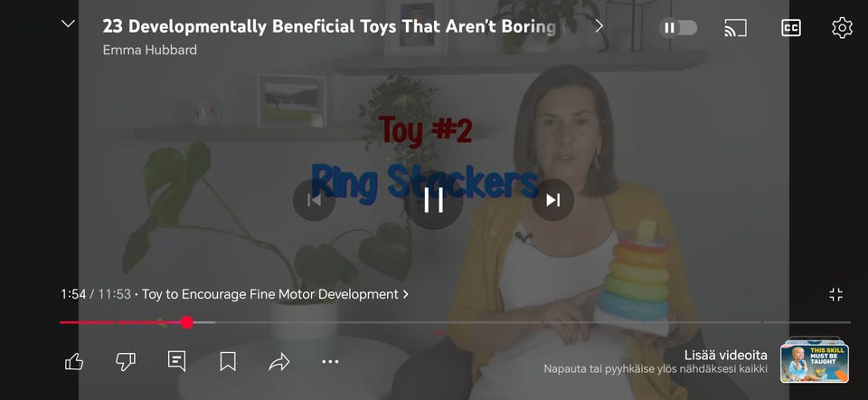
Task: Expand Toy to Encourage Fine Motor Development chapter
Action: point(275,294)
